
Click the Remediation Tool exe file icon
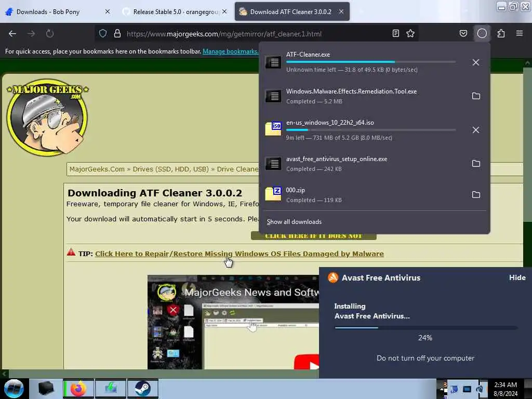[273, 96]
